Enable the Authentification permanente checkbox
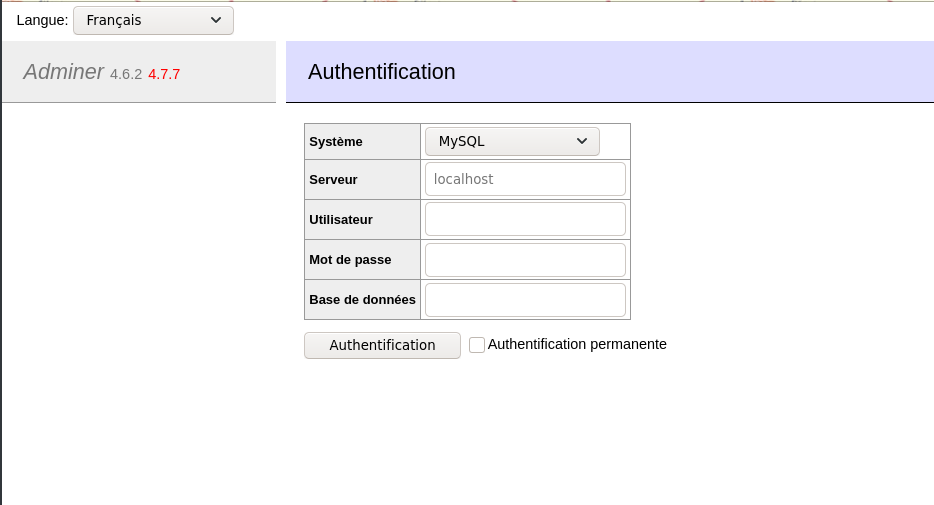 (x=477, y=345)
